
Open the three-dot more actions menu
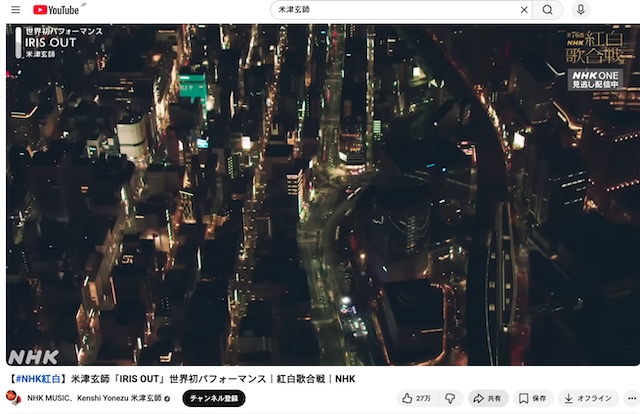632,398
